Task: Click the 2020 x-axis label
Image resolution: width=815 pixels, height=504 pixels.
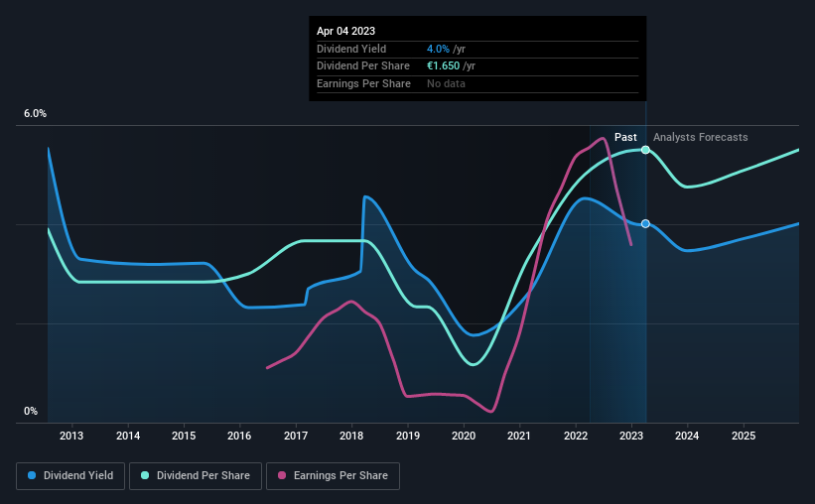Action: pos(464,436)
